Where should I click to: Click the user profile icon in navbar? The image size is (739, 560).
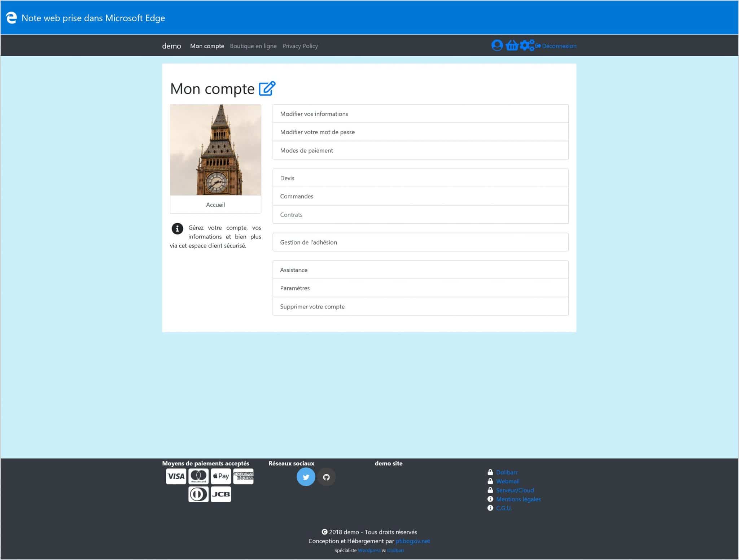497,45
